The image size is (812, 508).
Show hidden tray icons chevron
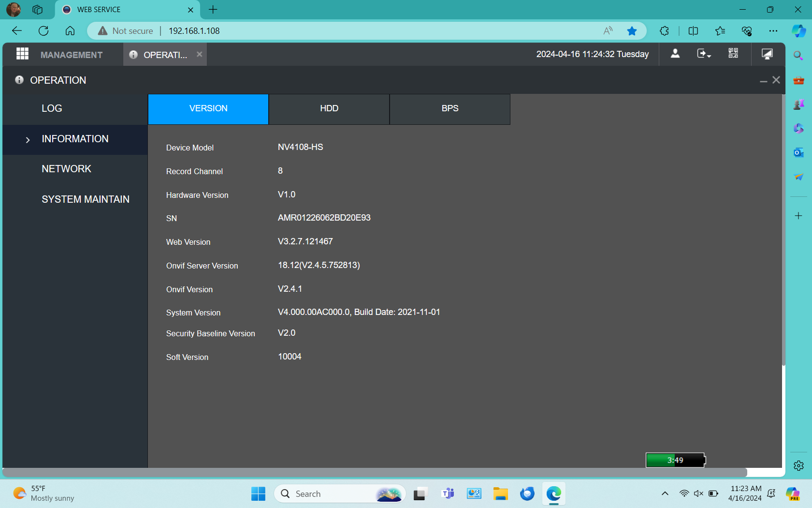point(665,493)
